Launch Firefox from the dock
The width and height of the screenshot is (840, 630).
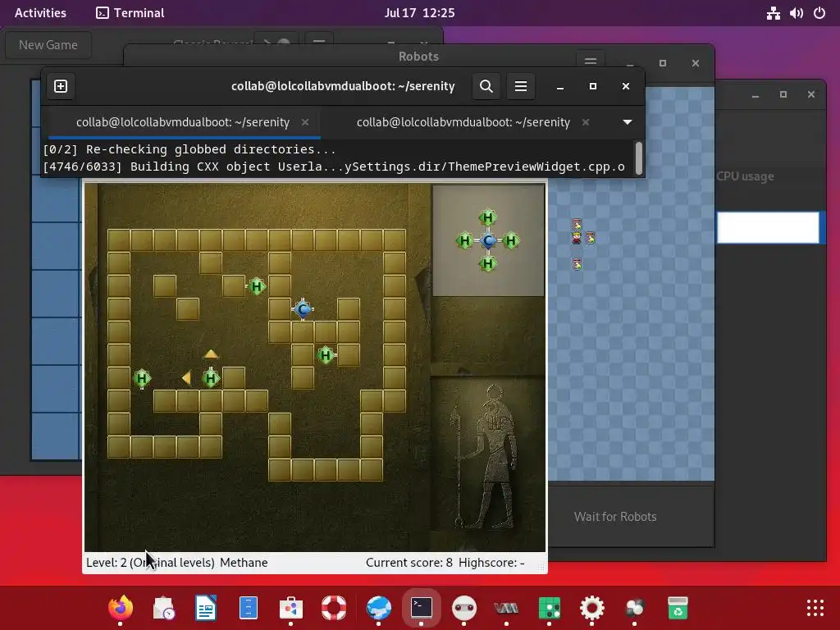[x=121, y=608]
